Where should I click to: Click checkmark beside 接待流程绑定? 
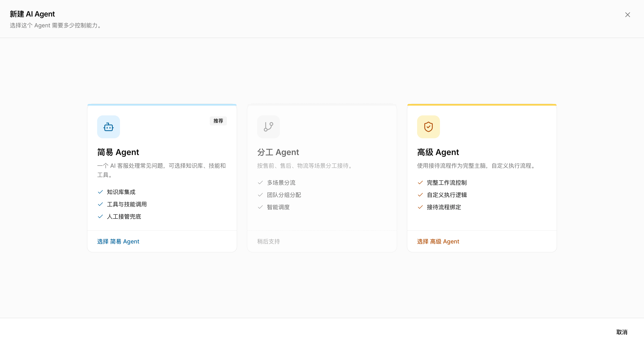pos(420,207)
